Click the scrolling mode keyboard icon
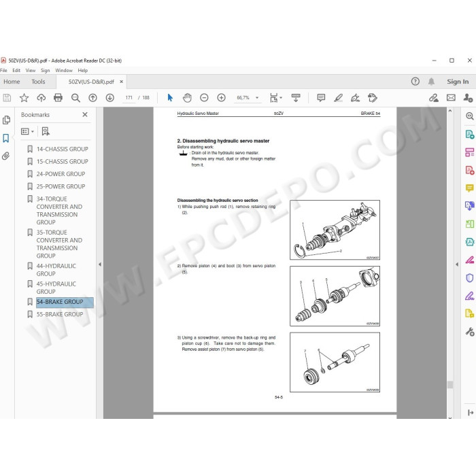The height and width of the screenshot is (476, 476). point(296,98)
